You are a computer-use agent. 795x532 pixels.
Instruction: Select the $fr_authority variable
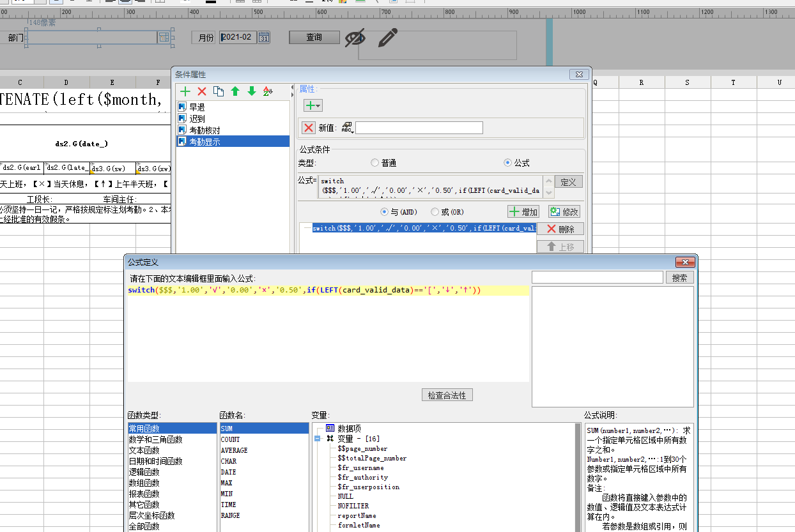[x=362, y=477]
